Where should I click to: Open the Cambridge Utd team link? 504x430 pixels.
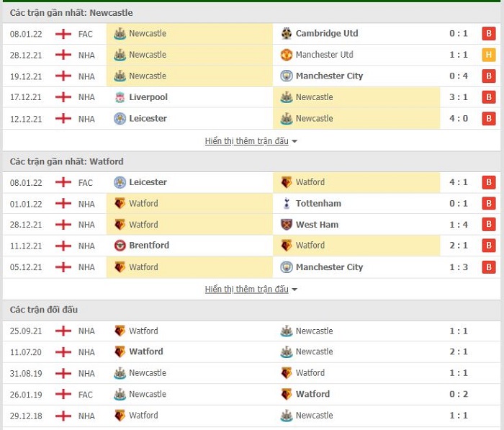click(x=327, y=33)
